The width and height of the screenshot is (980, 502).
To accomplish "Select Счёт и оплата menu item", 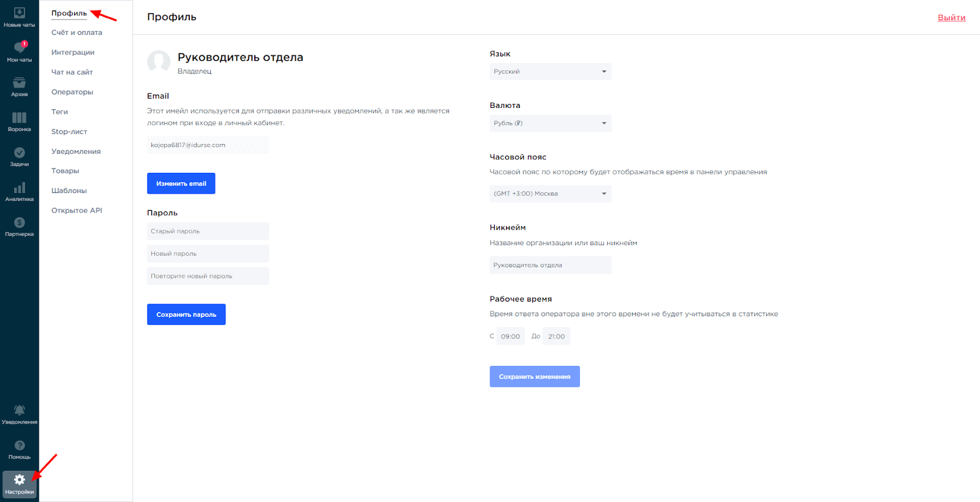I will [x=77, y=32].
